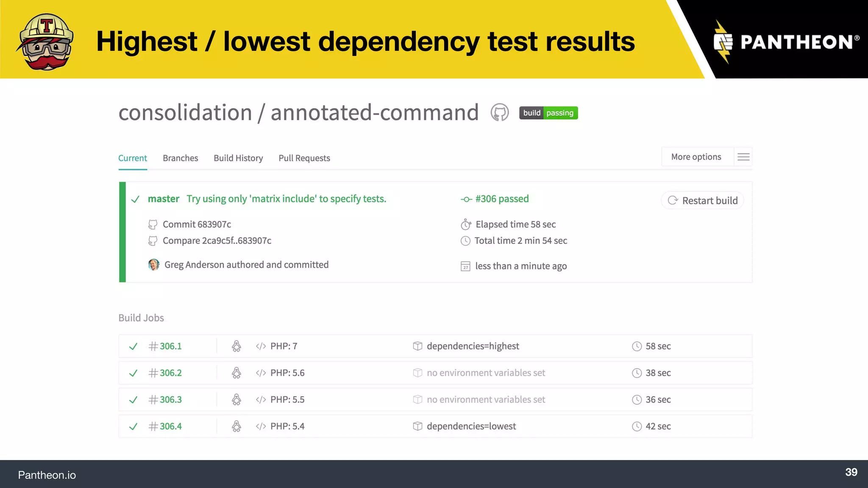The image size is (868, 488).
Task: Click the Linux penguin icon in job 306.3
Action: pyautogui.click(x=236, y=399)
